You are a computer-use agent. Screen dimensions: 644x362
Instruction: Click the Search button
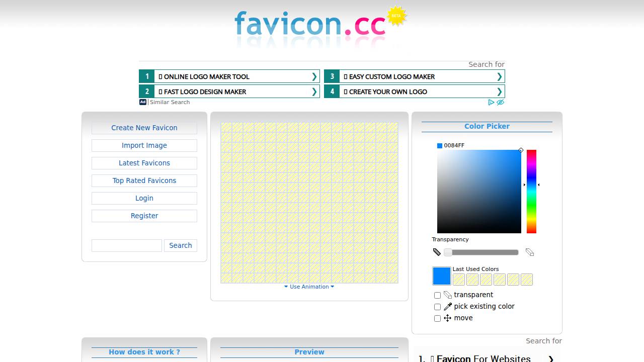click(x=180, y=245)
